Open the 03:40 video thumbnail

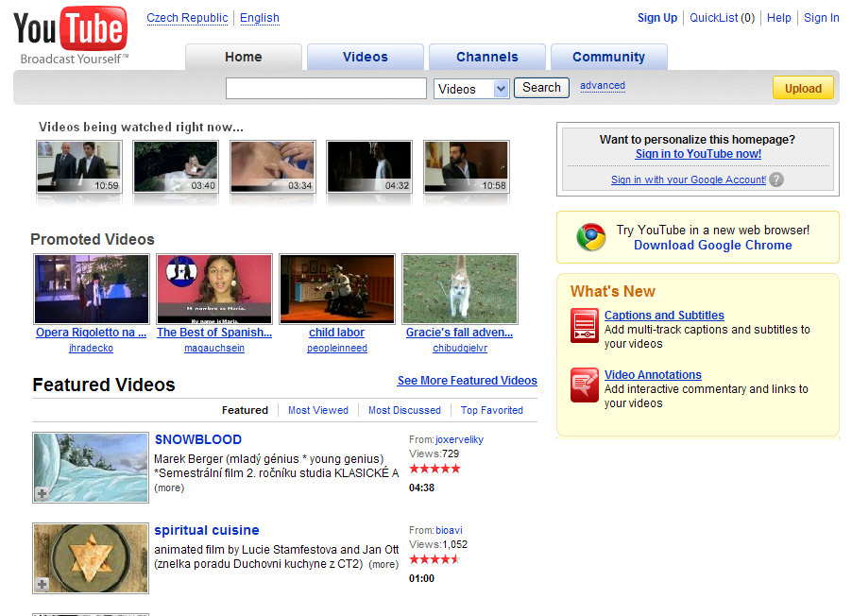[x=176, y=166]
